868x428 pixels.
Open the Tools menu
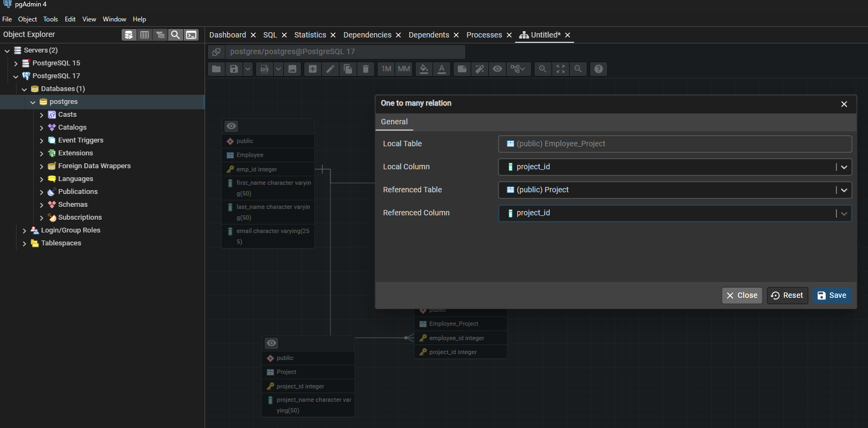tap(50, 19)
